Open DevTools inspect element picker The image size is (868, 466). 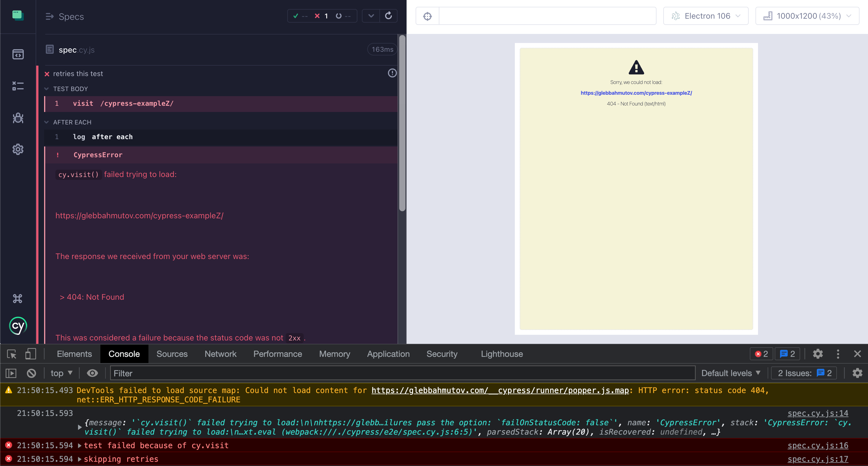click(12, 354)
